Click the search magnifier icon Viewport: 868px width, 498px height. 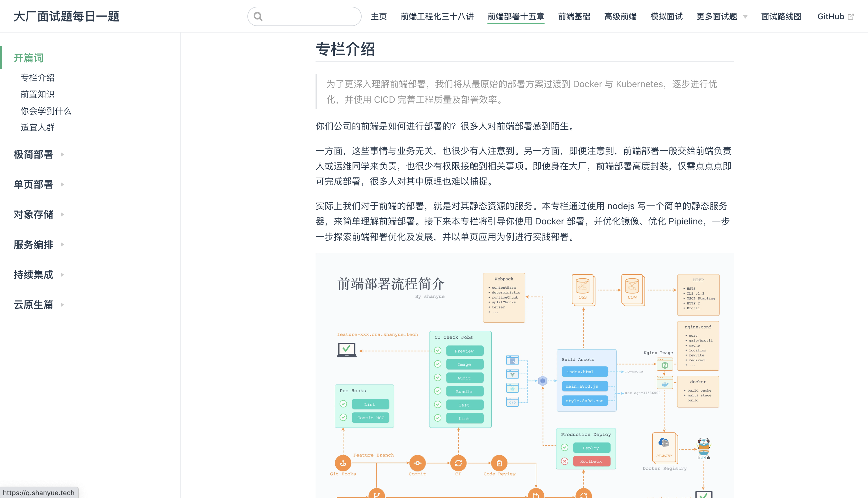[x=258, y=16]
